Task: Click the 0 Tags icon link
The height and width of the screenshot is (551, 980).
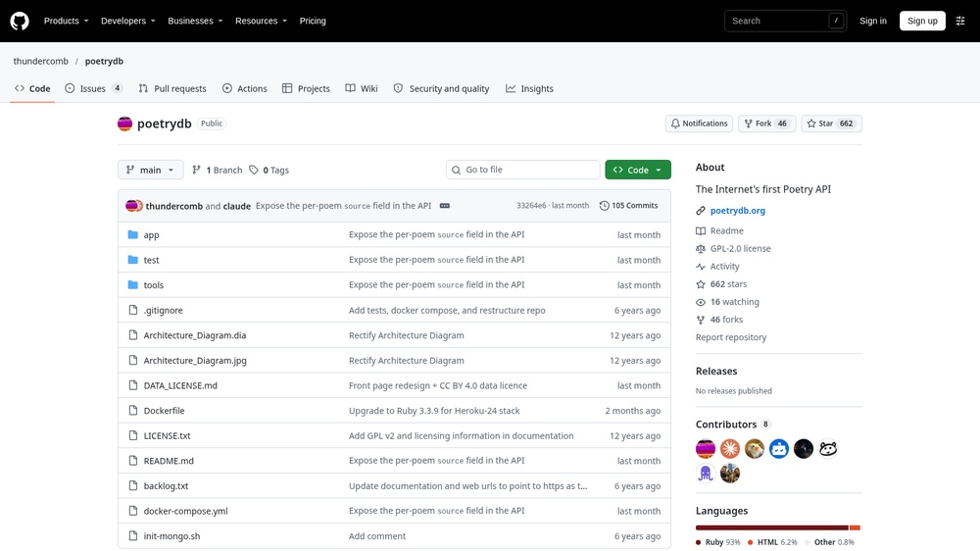Action: coord(269,171)
